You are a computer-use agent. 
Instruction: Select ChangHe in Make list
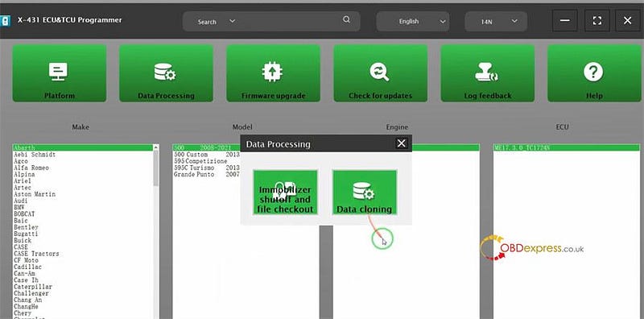click(x=83, y=307)
